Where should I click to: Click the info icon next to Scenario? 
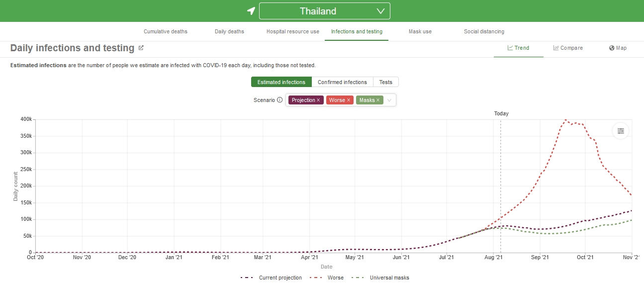(279, 100)
